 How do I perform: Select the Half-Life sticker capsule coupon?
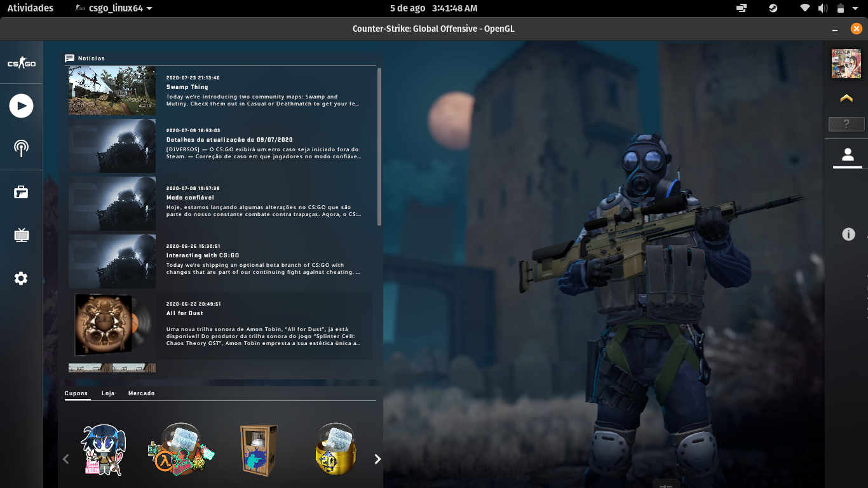[x=182, y=449]
